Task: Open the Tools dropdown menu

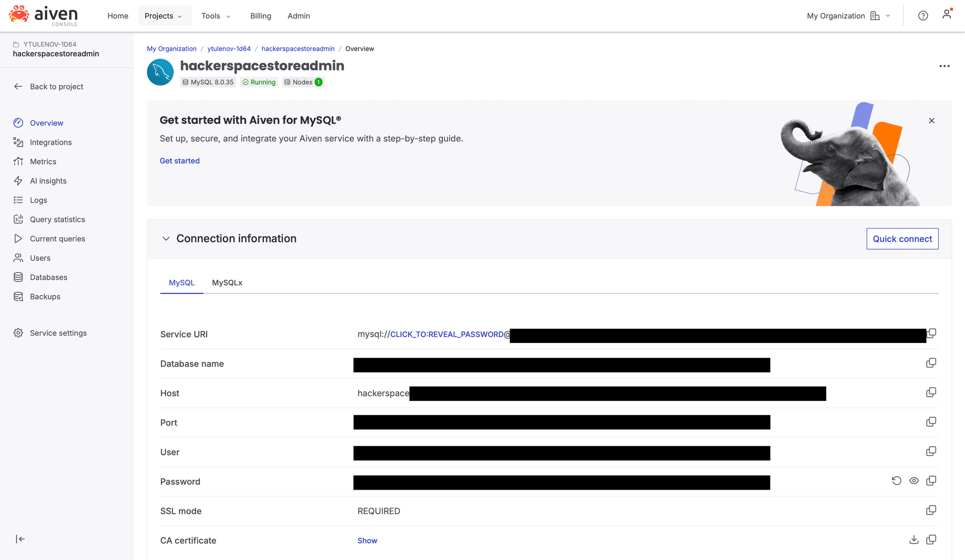Action: [x=216, y=16]
